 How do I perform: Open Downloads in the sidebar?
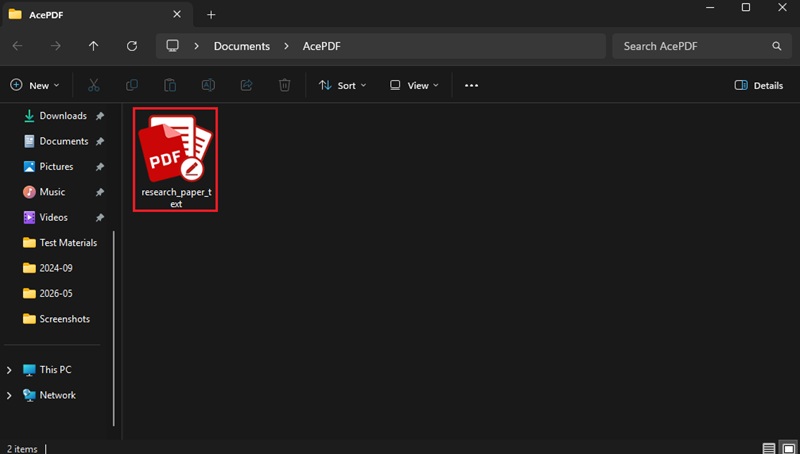tap(55, 116)
